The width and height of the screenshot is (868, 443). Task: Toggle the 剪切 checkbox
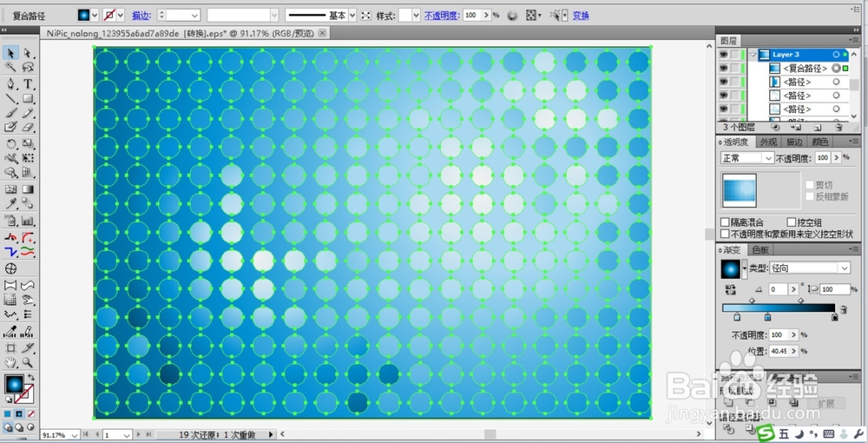click(x=810, y=185)
